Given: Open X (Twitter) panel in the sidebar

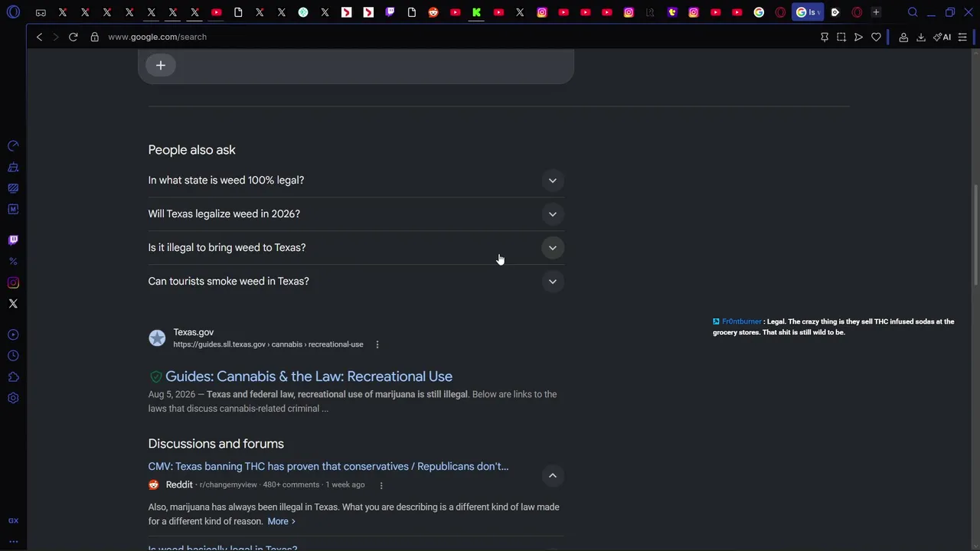Looking at the screenshot, I should (x=13, y=304).
